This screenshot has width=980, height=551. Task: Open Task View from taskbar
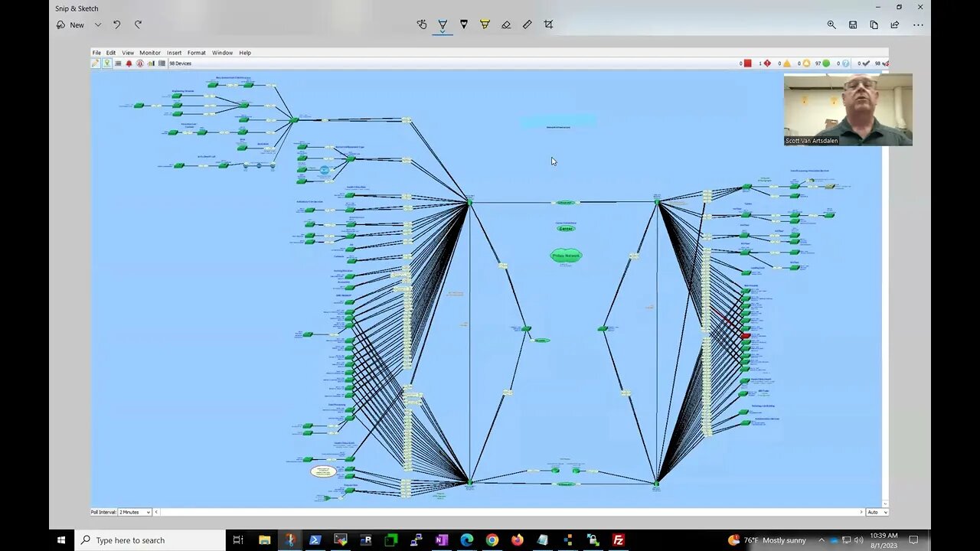(x=238, y=540)
